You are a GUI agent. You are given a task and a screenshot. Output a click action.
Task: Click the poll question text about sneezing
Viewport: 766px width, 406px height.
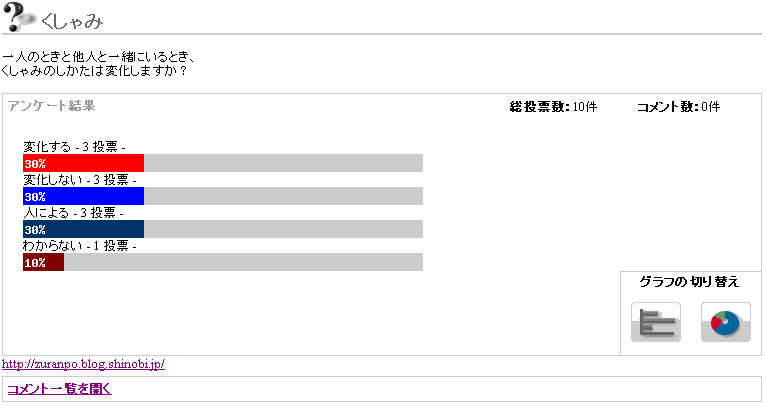pos(100,64)
